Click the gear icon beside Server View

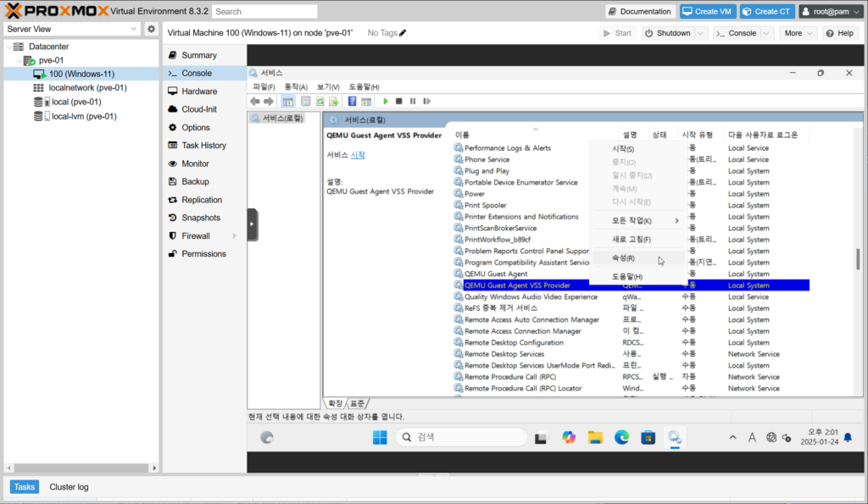pos(151,29)
